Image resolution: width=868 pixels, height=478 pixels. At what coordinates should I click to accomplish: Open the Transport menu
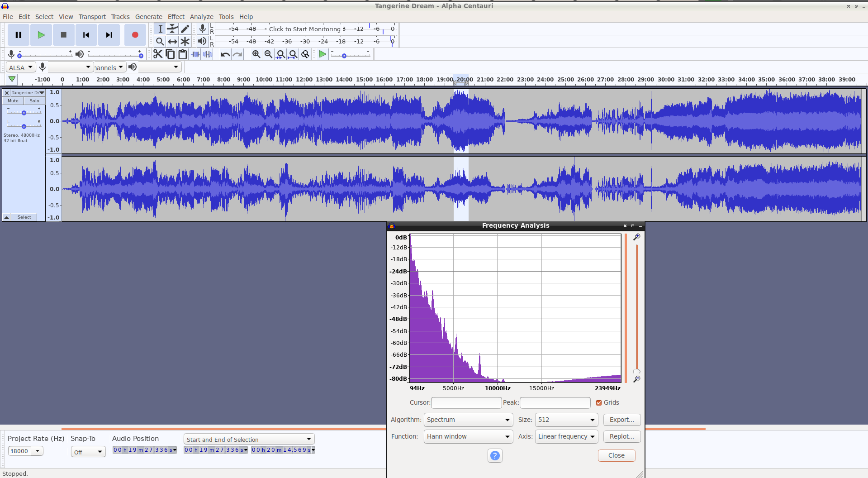(x=92, y=17)
